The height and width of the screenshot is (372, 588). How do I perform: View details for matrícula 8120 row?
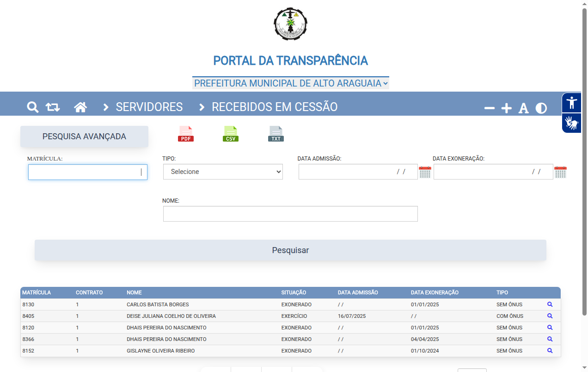point(550,328)
